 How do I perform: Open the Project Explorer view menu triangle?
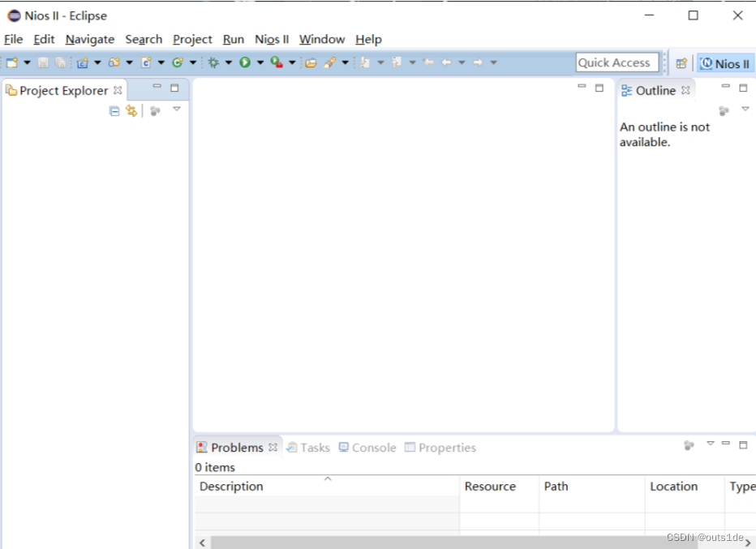(177, 109)
